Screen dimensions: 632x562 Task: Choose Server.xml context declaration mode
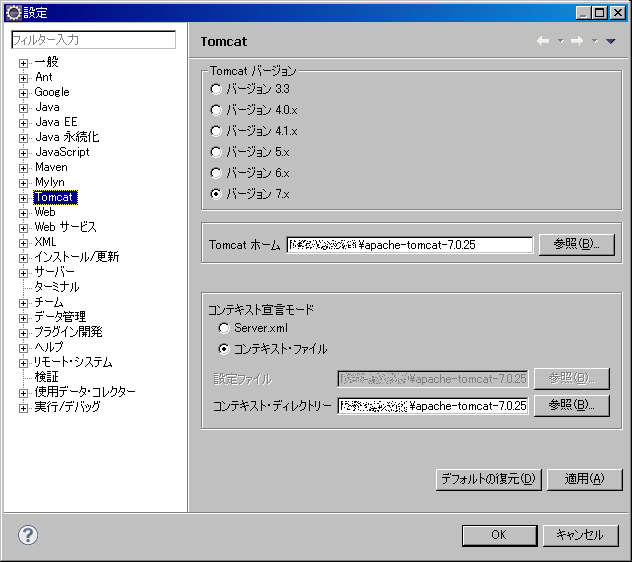pyautogui.click(x=224, y=328)
